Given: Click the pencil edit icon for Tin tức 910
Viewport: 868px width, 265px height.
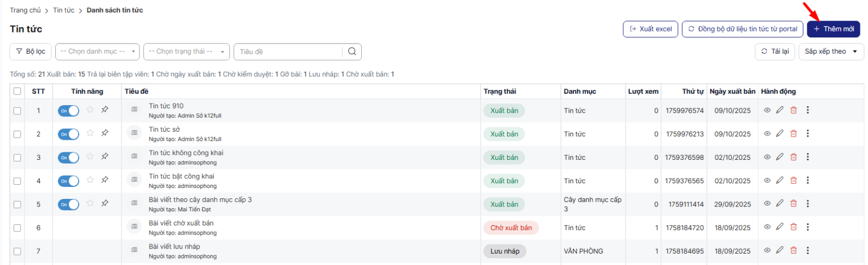Looking at the screenshot, I should [x=780, y=110].
